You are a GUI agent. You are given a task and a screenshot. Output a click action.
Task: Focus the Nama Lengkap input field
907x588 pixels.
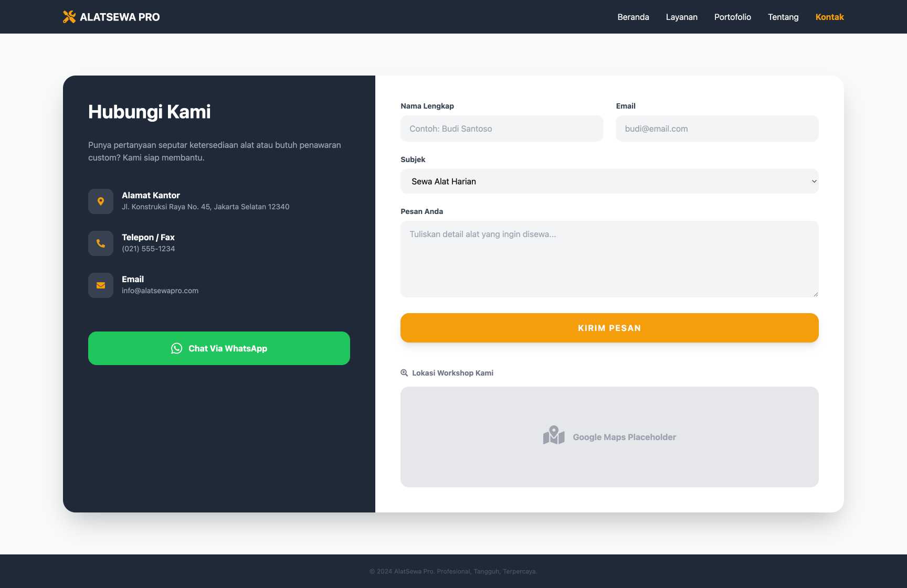(501, 129)
